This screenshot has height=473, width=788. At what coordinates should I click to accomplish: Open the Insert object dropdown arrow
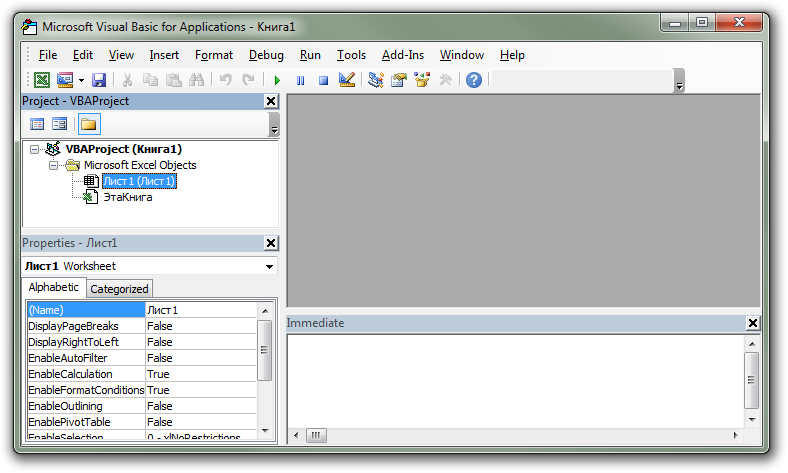coord(81,80)
